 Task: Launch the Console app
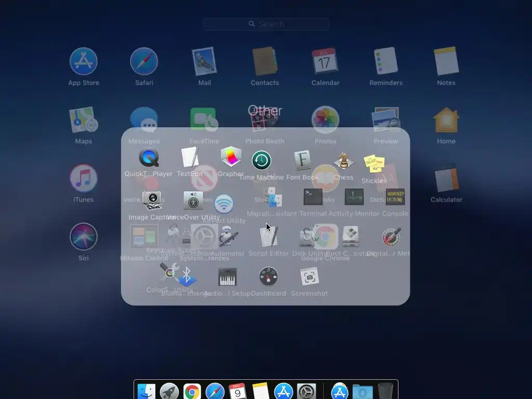click(395, 197)
